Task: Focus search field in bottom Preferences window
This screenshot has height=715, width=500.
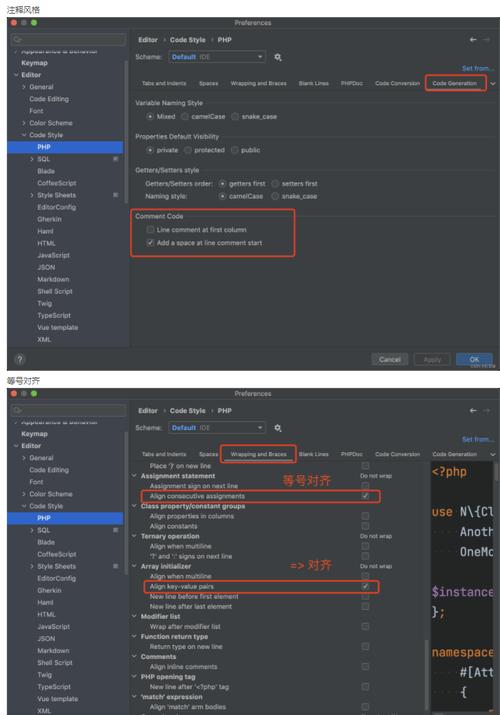Action: (68, 410)
